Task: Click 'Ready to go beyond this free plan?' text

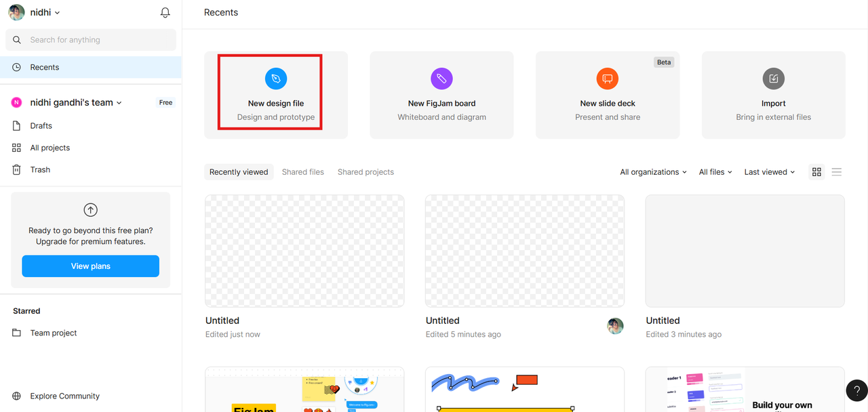Action: pos(90,230)
